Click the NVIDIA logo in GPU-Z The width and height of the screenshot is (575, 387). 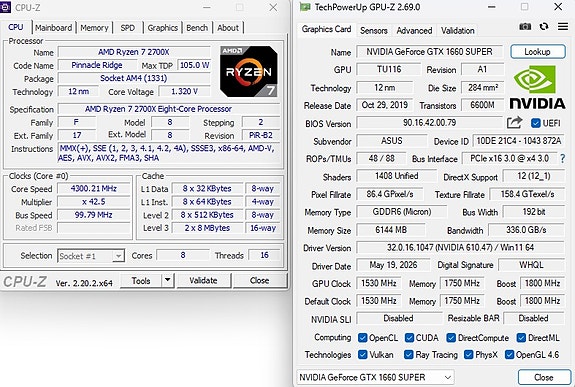[537, 87]
